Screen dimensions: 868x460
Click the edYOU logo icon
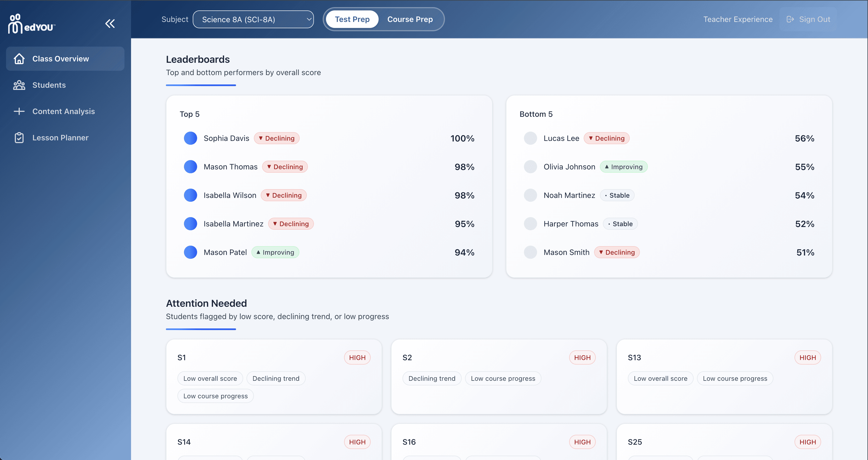[16, 24]
